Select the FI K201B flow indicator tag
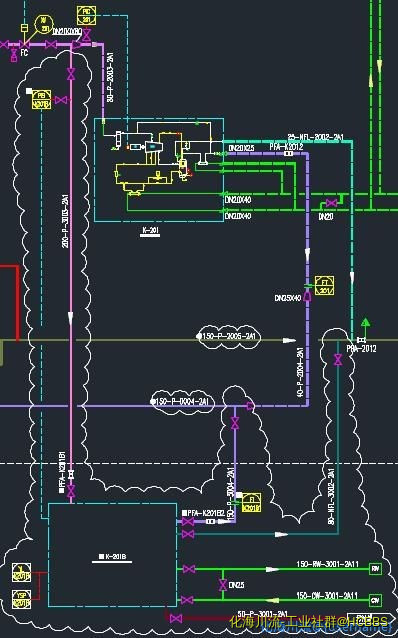The height and width of the screenshot is (638, 398). click(x=251, y=503)
